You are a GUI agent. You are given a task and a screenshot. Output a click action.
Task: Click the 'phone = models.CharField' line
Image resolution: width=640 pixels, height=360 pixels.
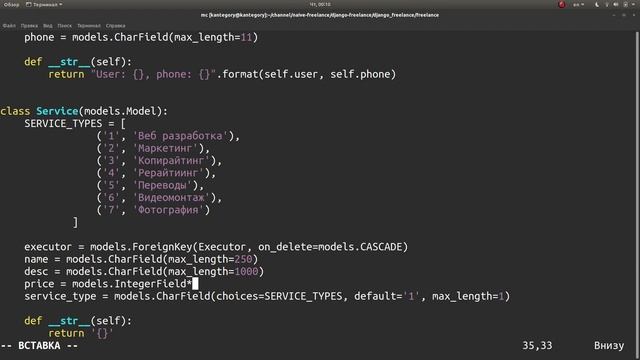click(141, 38)
